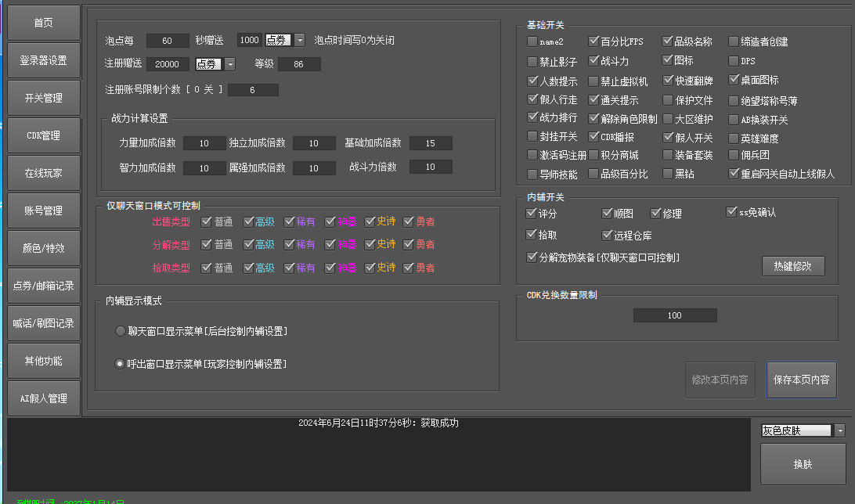Uncheck 史诗 in the 出售类型 row
This screenshot has width=855, height=504.
tap(370, 221)
